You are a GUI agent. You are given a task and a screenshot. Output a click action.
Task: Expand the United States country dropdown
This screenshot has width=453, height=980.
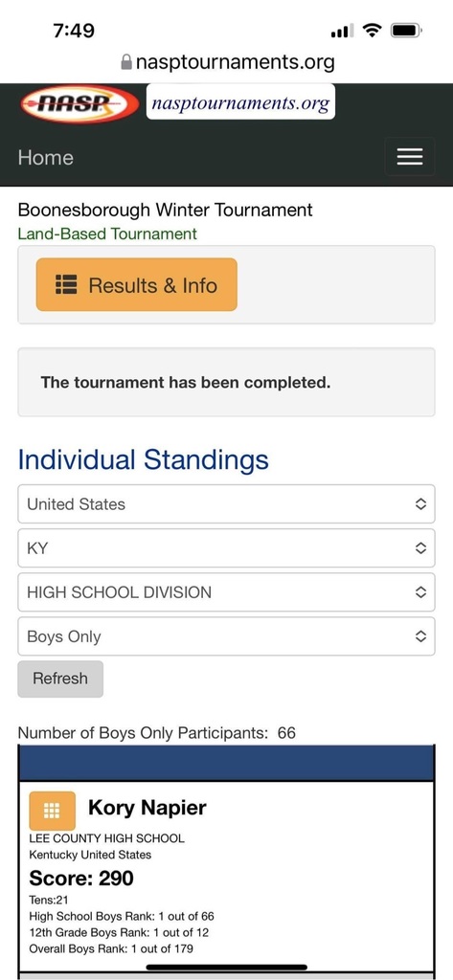point(226,503)
